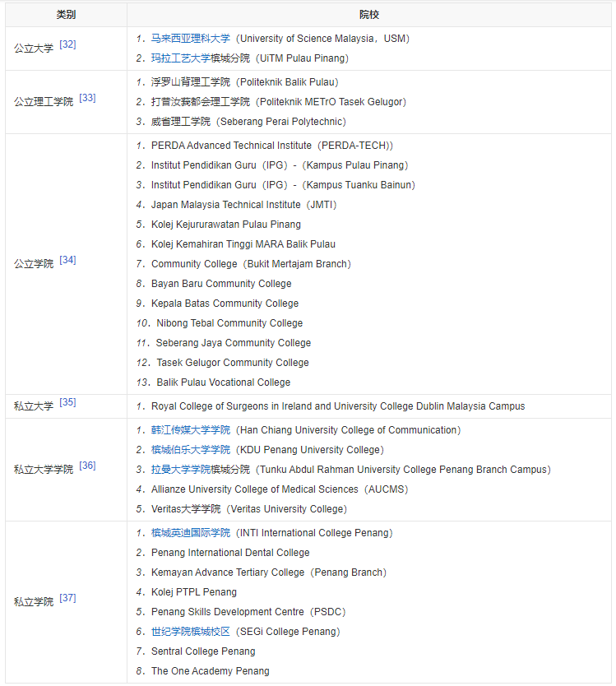
Task: Click Seberang Perai Polytechnic entry
Action: pyautogui.click(x=248, y=122)
